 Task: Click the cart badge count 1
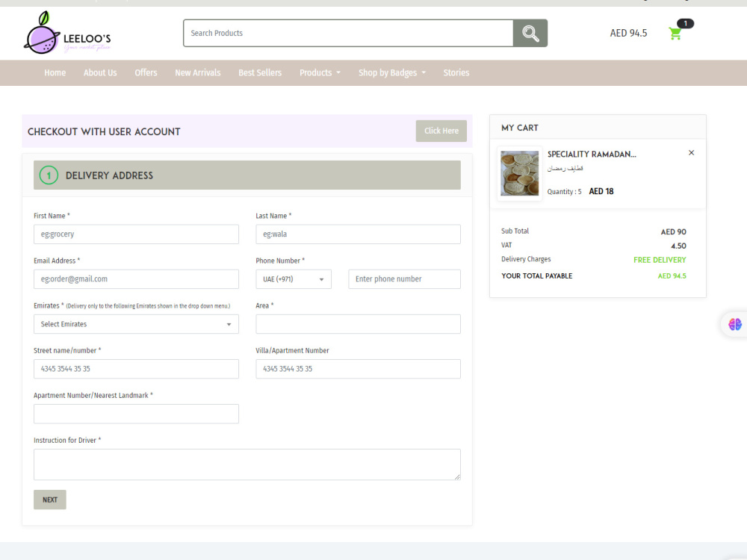(686, 23)
